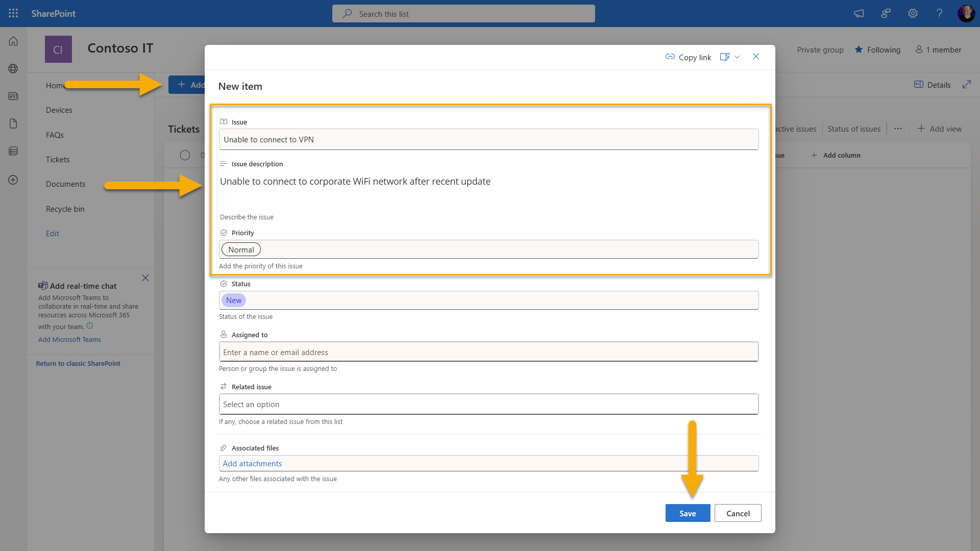980x551 pixels.
Task: Click the announcements megaphone icon
Action: pyautogui.click(x=859, y=13)
